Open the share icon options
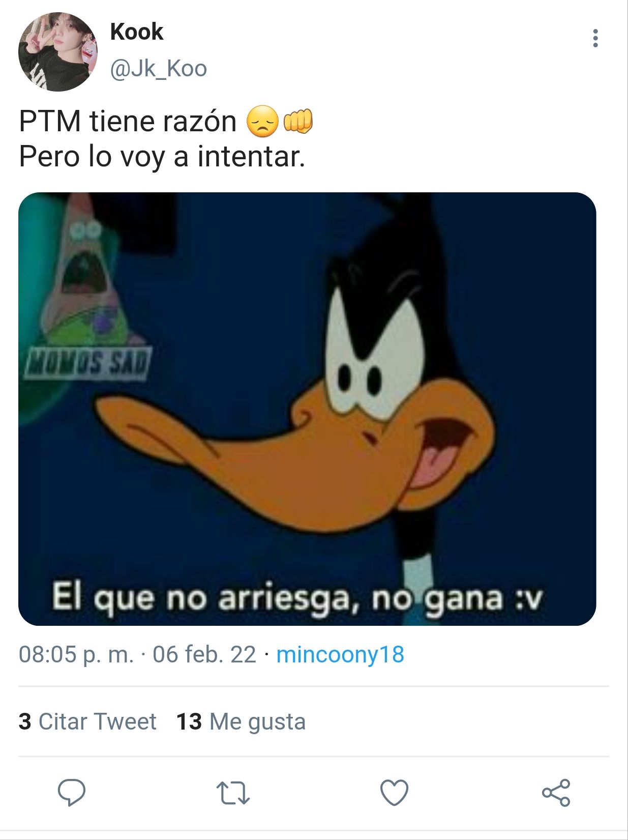The width and height of the screenshot is (628, 840). (x=556, y=793)
